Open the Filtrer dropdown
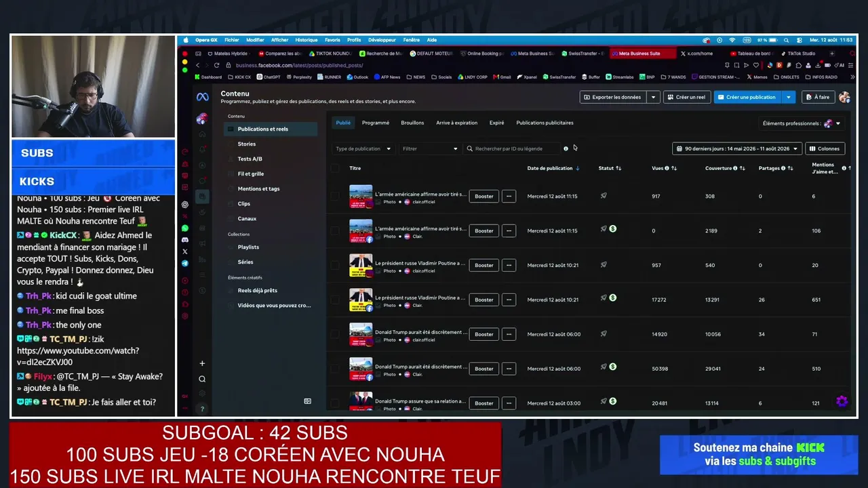The height and width of the screenshot is (488, 868). 430,148
